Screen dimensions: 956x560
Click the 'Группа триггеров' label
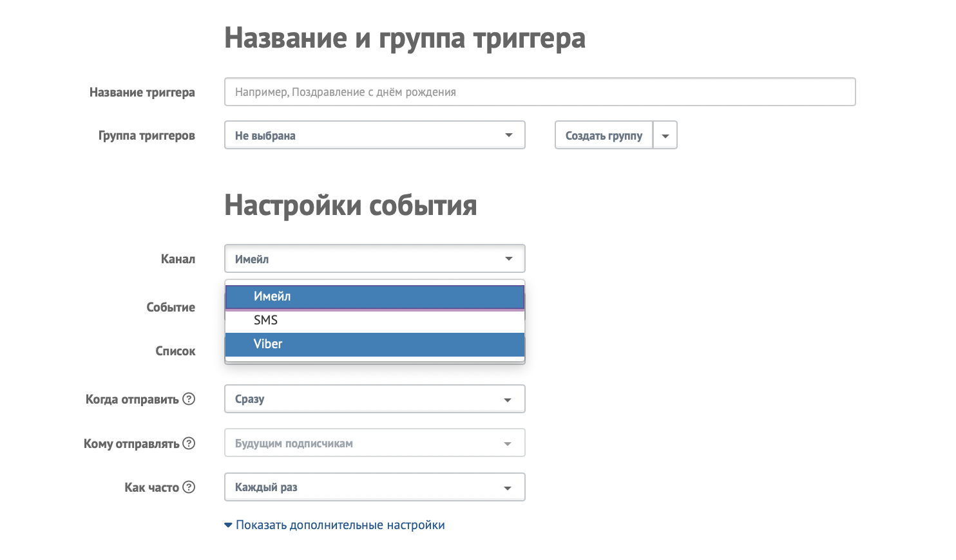pos(146,136)
